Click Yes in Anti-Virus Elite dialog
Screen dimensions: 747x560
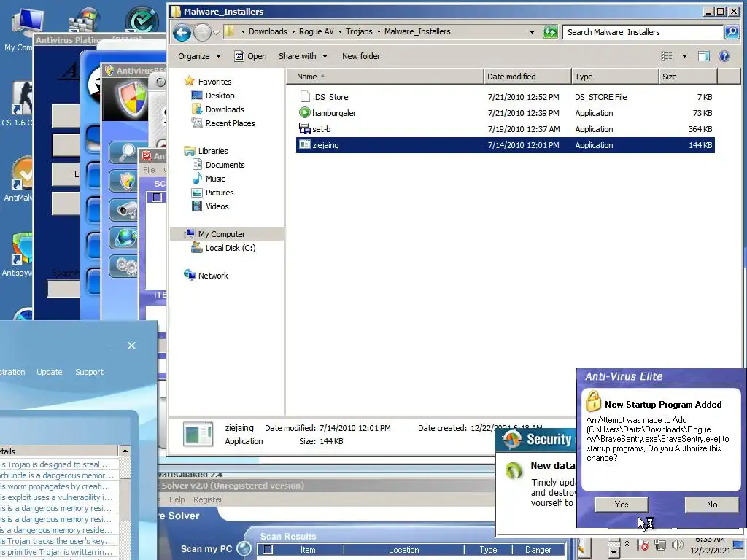click(622, 505)
